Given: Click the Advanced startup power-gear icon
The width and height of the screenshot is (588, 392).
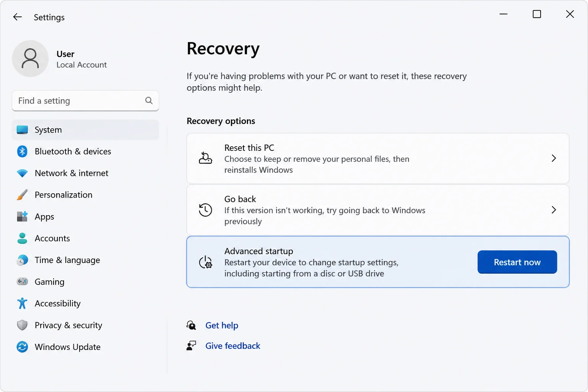Looking at the screenshot, I should [x=206, y=262].
